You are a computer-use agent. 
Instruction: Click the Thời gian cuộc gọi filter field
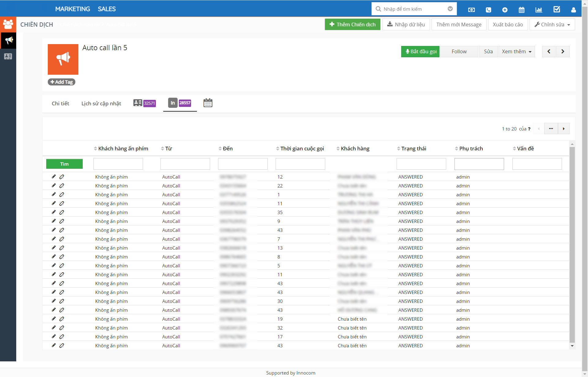300,164
